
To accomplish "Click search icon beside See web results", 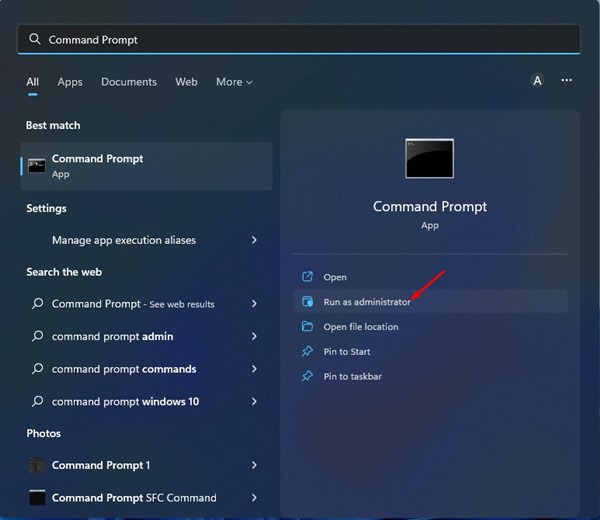I will (38, 303).
